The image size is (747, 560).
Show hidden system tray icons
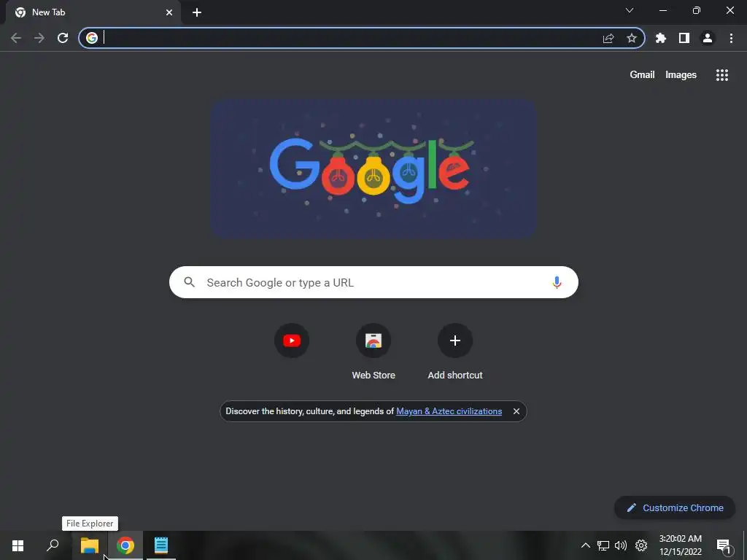tap(586, 545)
